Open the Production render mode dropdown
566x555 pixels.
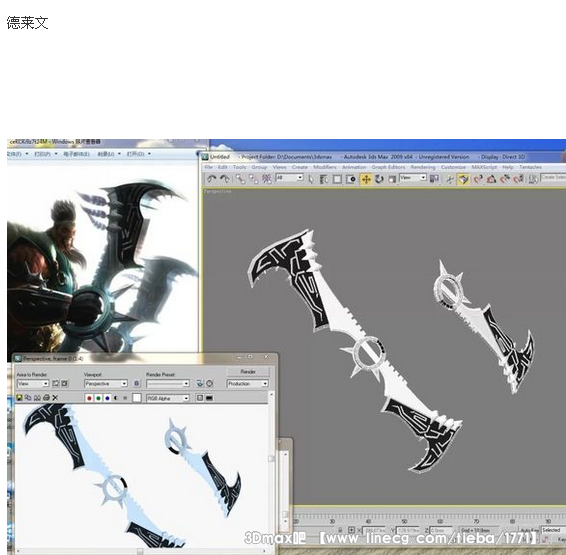(x=248, y=383)
